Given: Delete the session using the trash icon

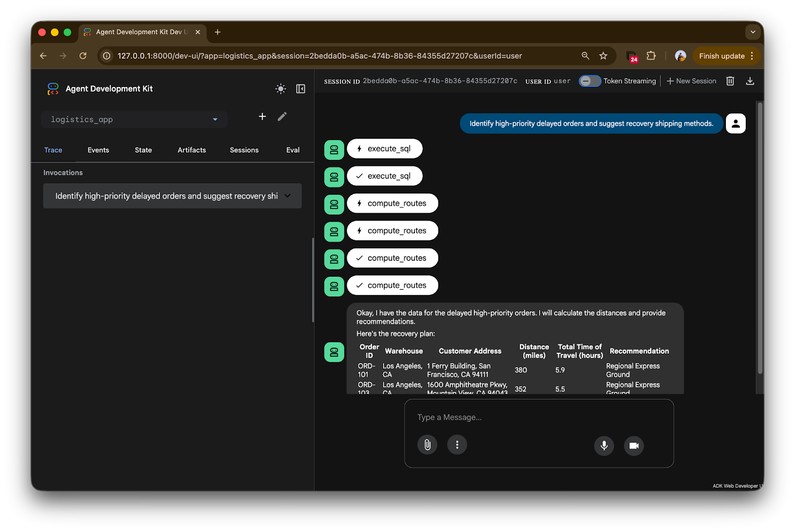Looking at the screenshot, I should click(x=729, y=80).
